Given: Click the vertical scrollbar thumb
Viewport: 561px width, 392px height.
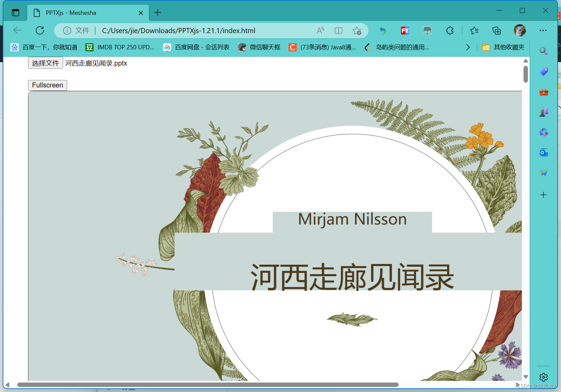Looking at the screenshot, I should click(x=526, y=74).
